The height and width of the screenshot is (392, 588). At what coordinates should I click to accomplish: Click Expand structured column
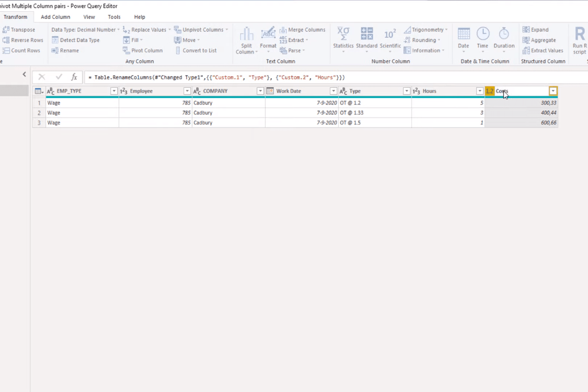[535, 29]
